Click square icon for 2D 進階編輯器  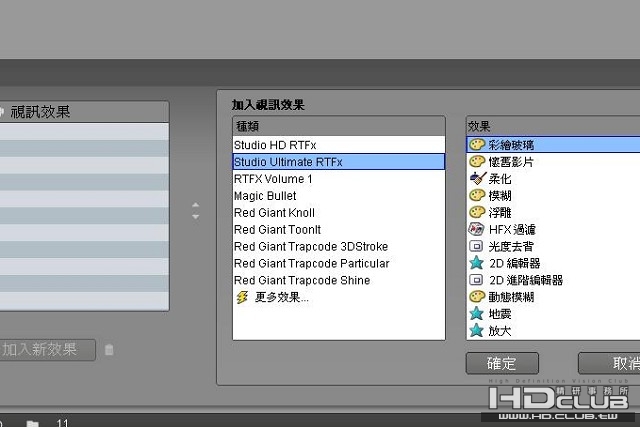click(x=476, y=280)
